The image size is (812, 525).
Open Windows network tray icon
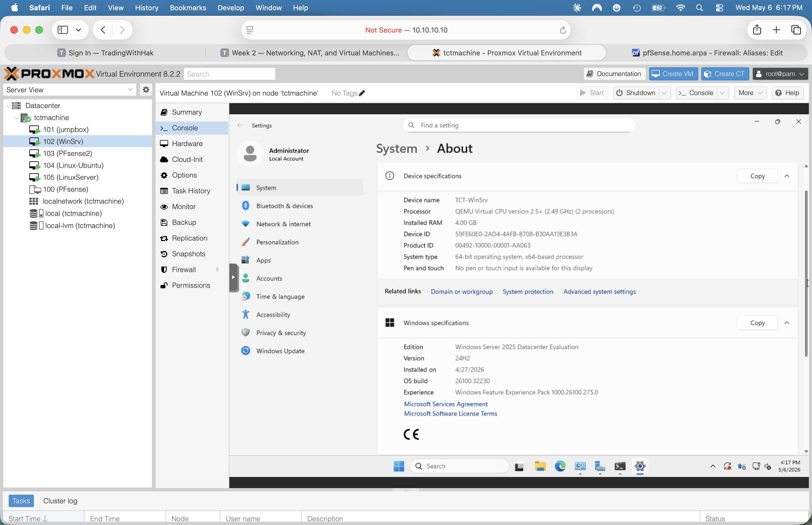pyautogui.click(x=756, y=466)
